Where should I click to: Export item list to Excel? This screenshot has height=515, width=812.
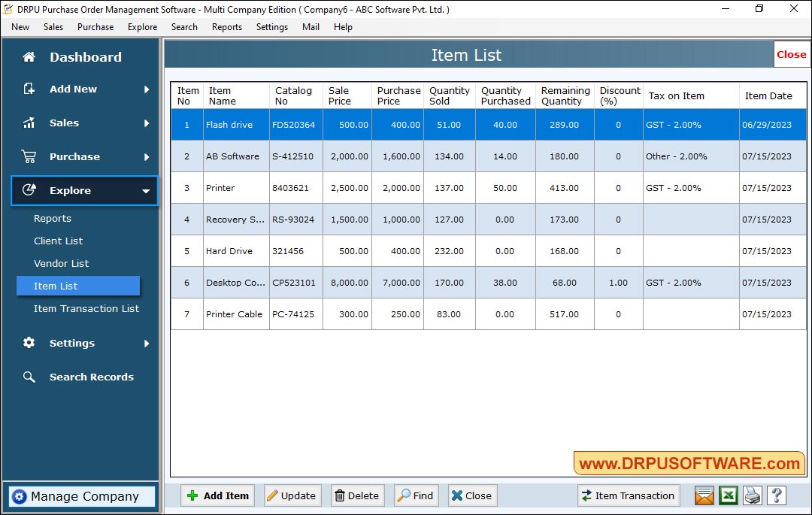coord(728,495)
